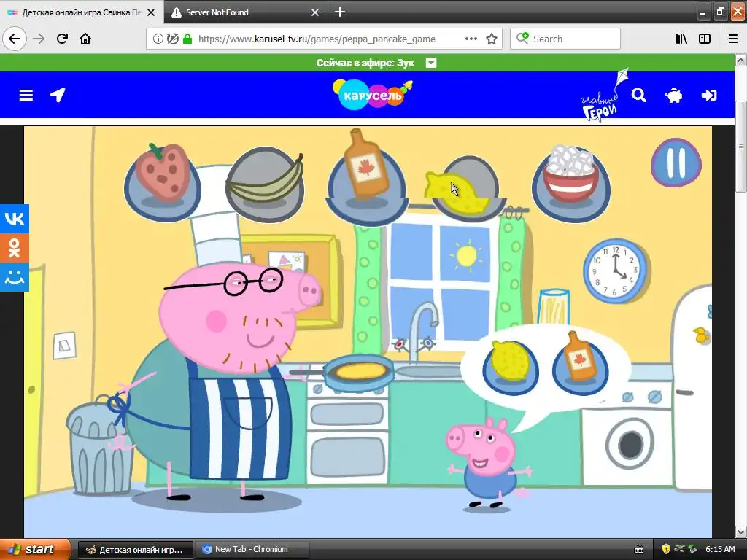
Task: Click the vertical scrollbar thumb
Action: point(741,147)
